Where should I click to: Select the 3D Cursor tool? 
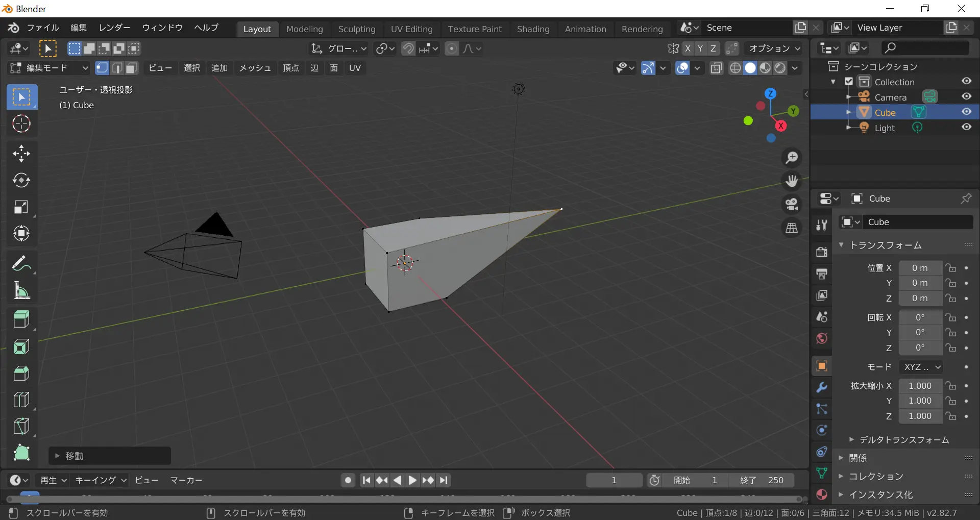[21, 123]
